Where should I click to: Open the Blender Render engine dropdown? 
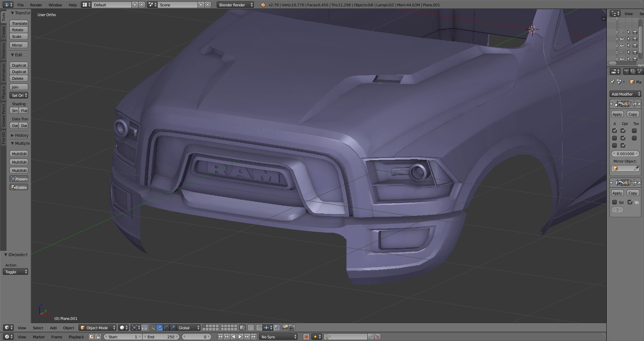(x=235, y=5)
